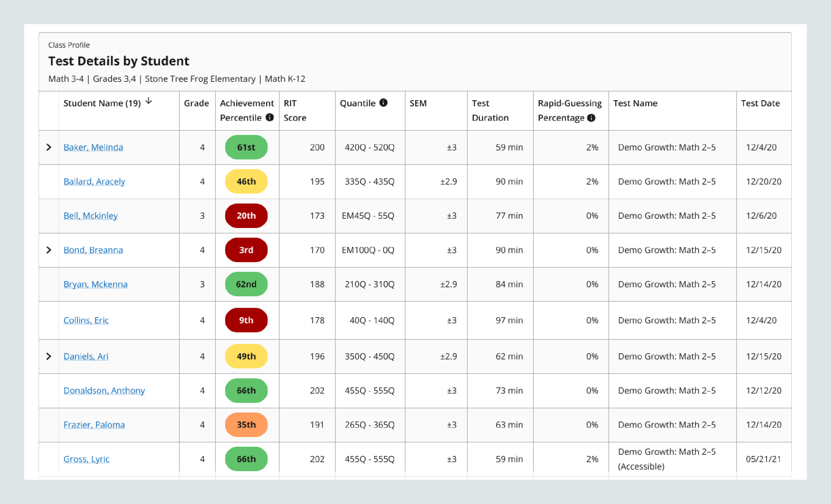The width and height of the screenshot is (831, 504).
Task: Click the Quantile info icon
Action: pos(383,102)
